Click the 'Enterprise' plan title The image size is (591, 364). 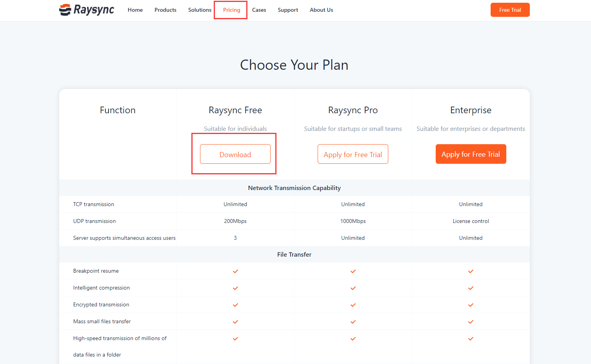pyautogui.click(x=471, y=110)
